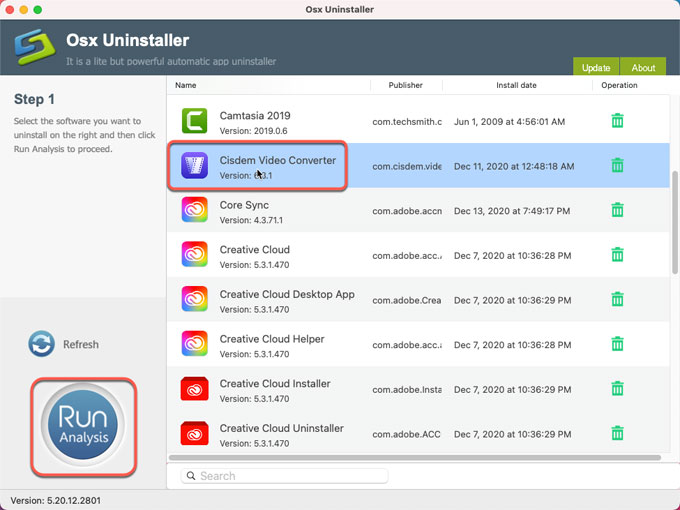Viewport: 680px width, 510px height.
Task: Click the green fullscreen window button
Action: [x=38, y=10]
